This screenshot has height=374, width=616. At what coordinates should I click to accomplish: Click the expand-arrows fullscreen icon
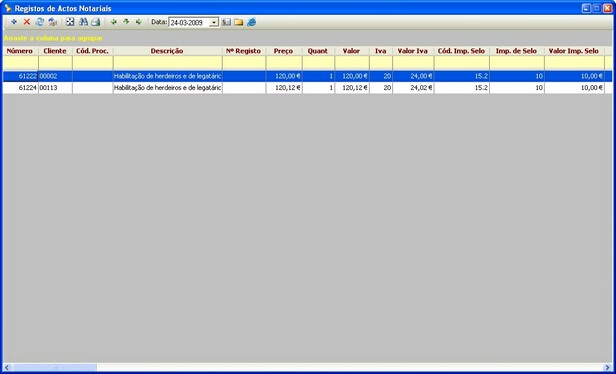[70, 22]
